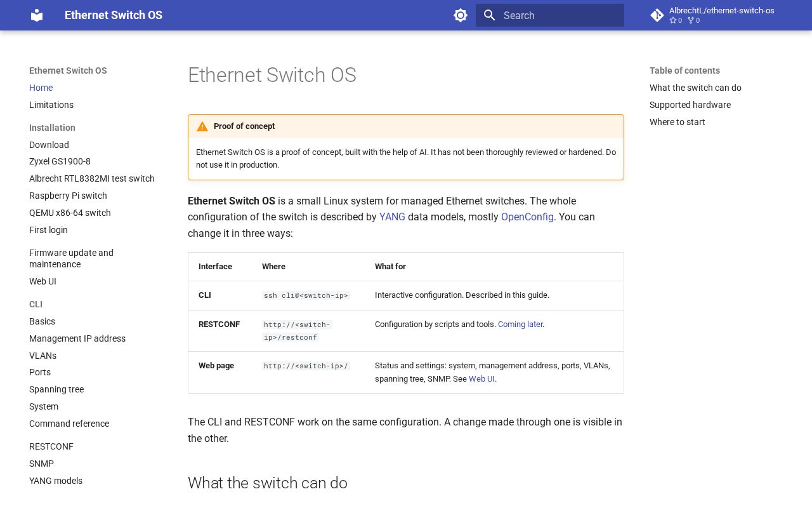
Task: Go to the Download page
Action: pos(49,145)
